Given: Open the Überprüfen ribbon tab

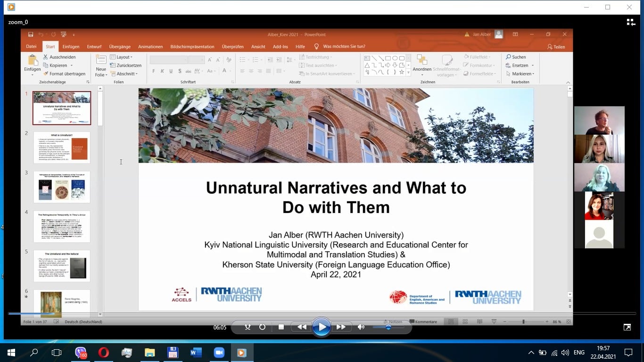Looking at the screenshot, I should 233,47.
